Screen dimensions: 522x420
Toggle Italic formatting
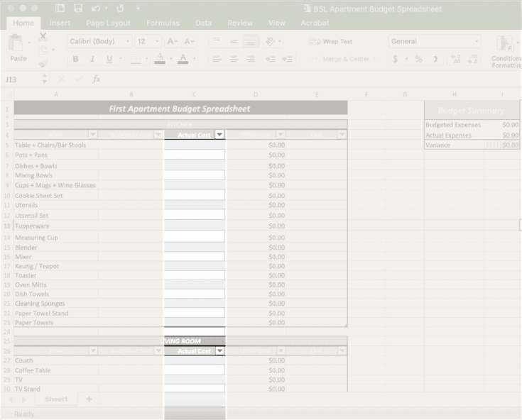point(92,60)
